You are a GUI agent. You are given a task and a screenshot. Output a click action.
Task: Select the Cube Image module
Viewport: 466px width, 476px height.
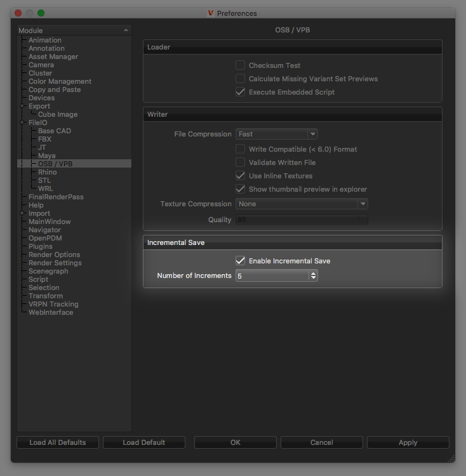pos(58,114)
